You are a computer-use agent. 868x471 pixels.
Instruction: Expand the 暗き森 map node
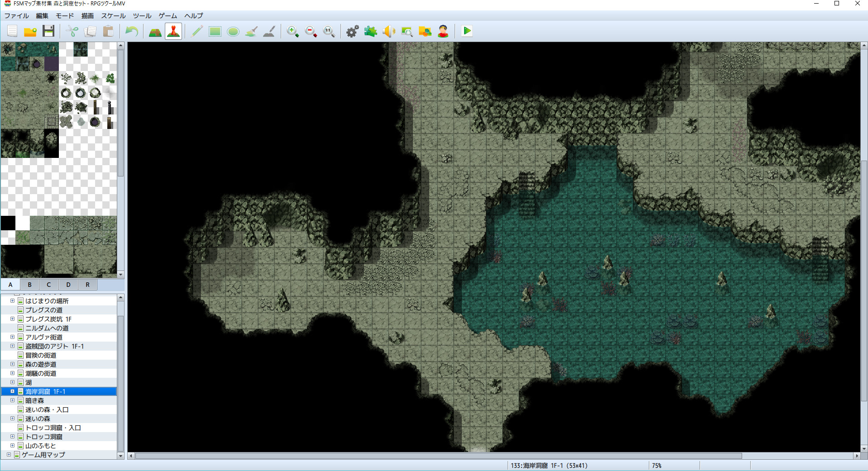tap(13, 400)
